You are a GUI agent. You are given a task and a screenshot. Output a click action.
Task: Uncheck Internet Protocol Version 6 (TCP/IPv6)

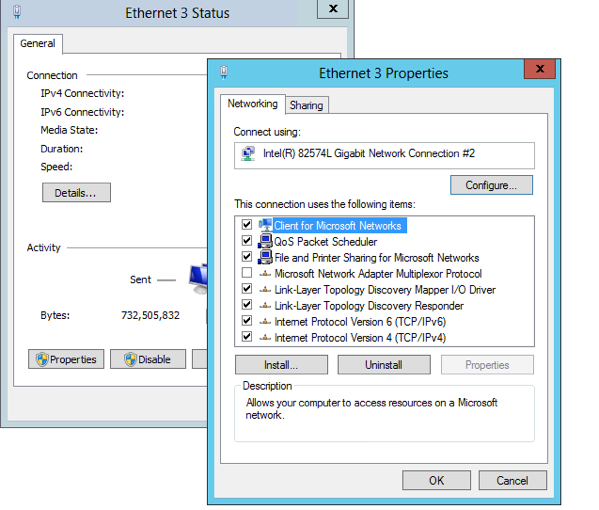[x=247, y=321]
